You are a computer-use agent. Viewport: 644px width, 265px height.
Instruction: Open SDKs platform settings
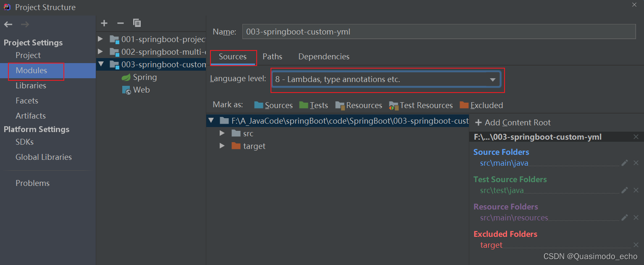tap(25, 142)
